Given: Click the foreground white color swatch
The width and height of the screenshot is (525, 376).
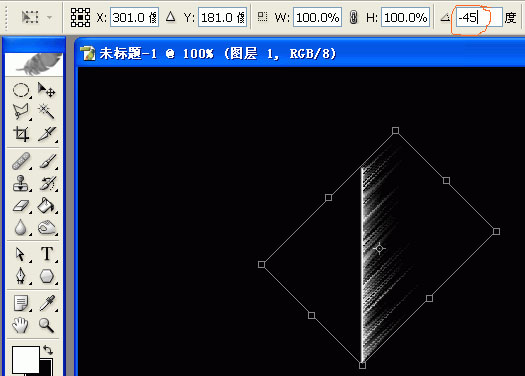Looking at the screenshot, I should [25, 360].
